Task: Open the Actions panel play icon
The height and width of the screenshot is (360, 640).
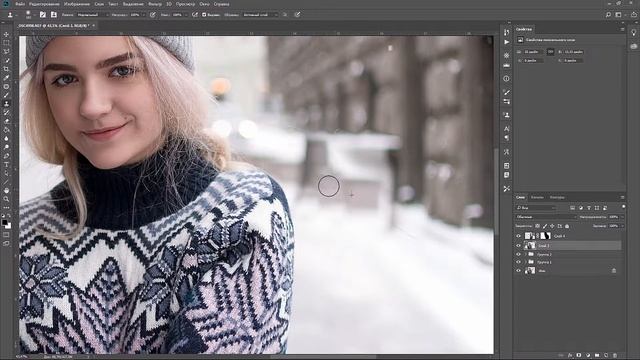Action: point(507,42)
